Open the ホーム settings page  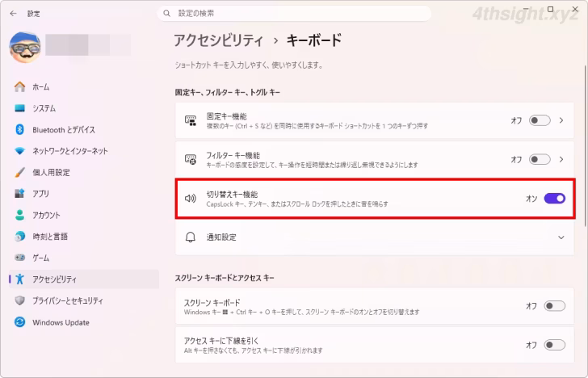84,86
